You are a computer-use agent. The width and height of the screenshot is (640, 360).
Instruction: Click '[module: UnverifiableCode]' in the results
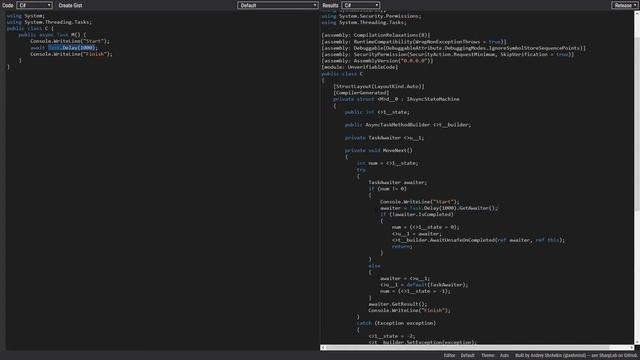pos(360,67)
